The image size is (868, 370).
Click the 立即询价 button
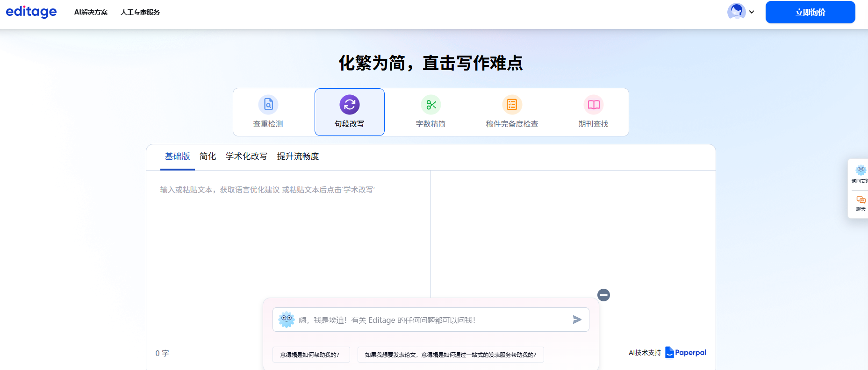[x=810, y=12]
